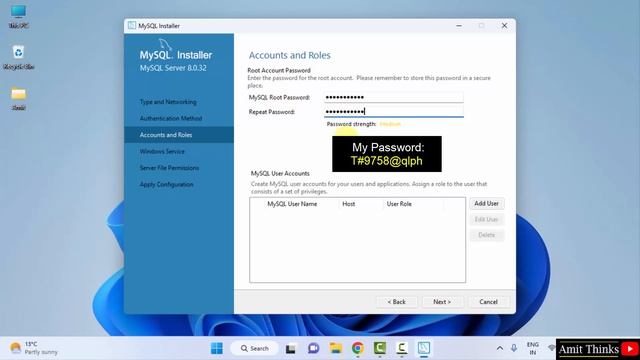The height and width of the screenshot is (360, 640).
Task: Click the microphone tray icon
Action: point(514,348)
